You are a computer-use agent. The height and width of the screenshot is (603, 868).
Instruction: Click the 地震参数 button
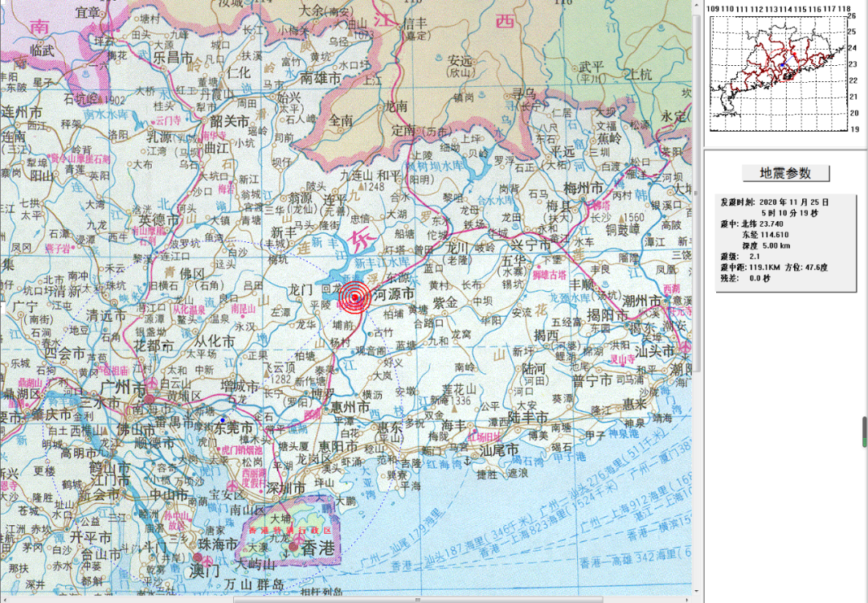(x=784, y=173)
